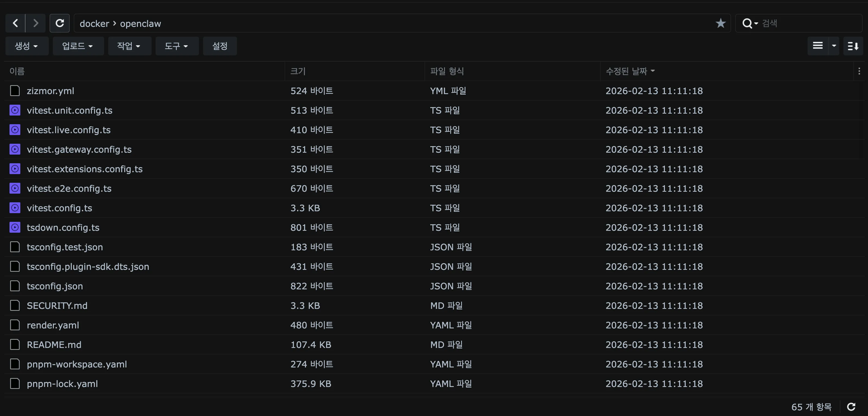The width and height of the screenshot is (868, 416).
Task: Open the 생성 dropdown menu
Action: [x=27, y=46]
